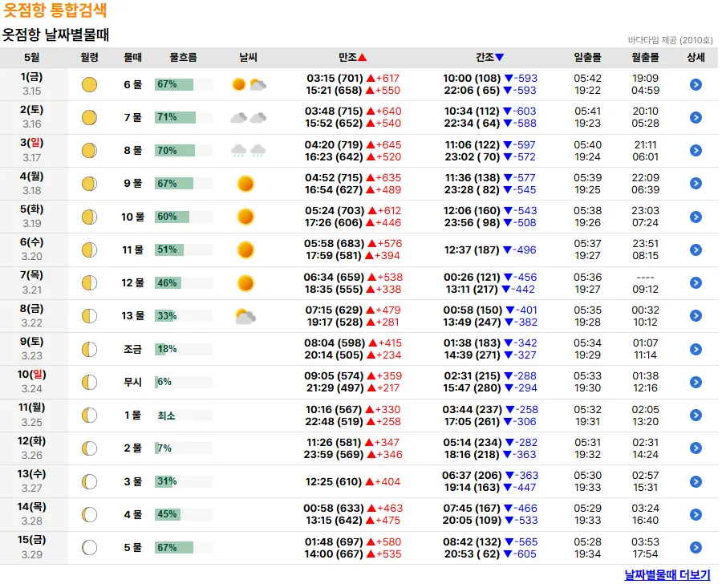Click high tide 12:25 (610) entry
The width and height of the screenshot is (722, 588).
(x=353, y=481)
